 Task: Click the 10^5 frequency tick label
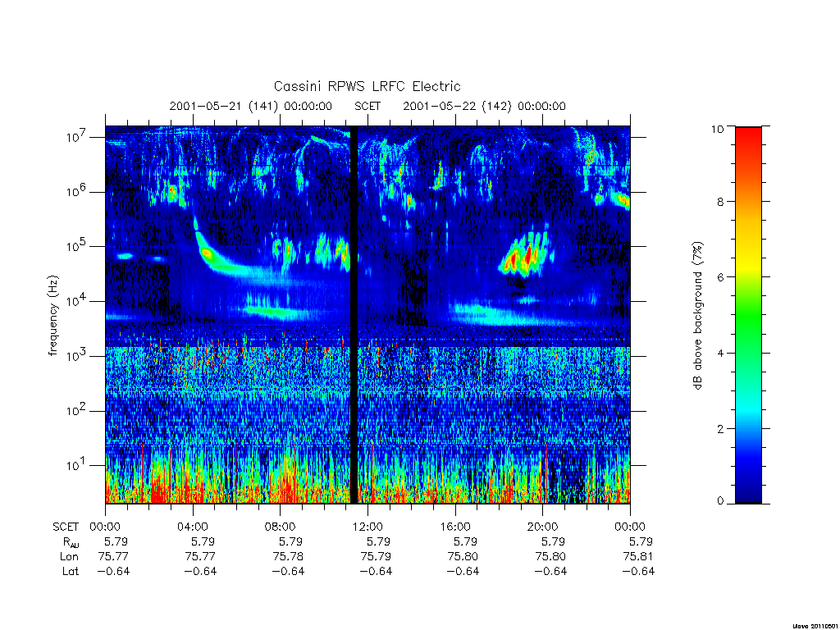coord(76,246)
